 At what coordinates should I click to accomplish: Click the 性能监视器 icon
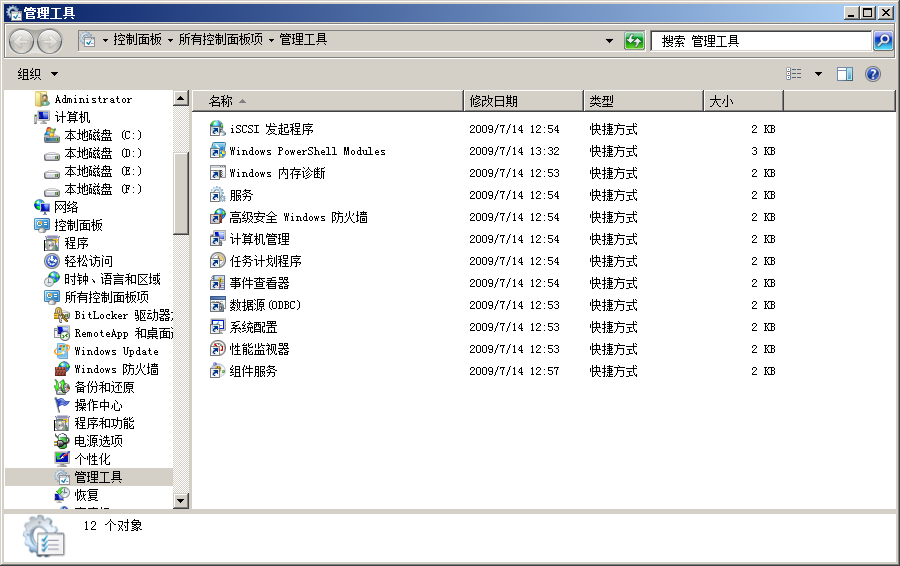point(217,349)
